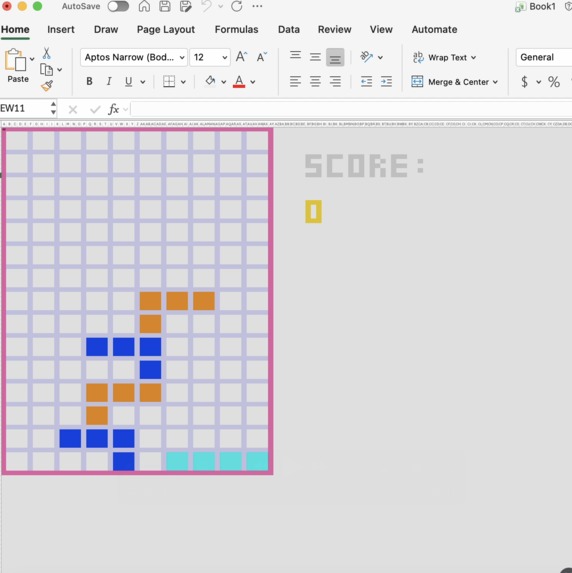
Task: Expand the Orientation options arrow
Action: [x=380, y=57]
